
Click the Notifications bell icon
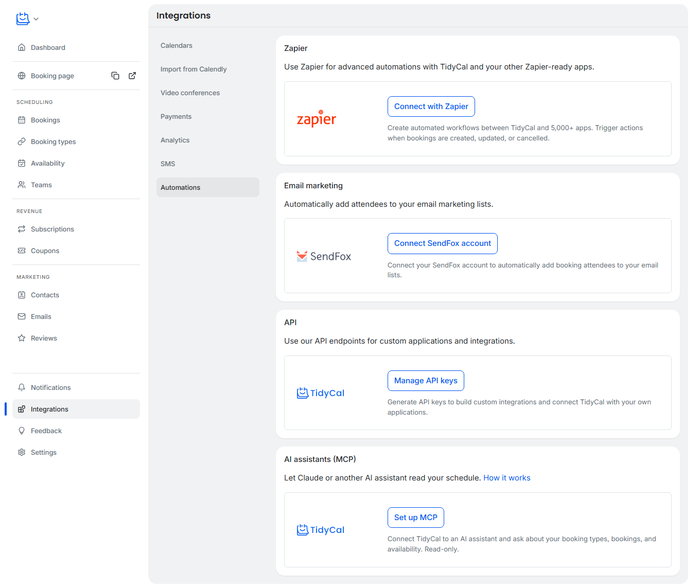point(22,387)
